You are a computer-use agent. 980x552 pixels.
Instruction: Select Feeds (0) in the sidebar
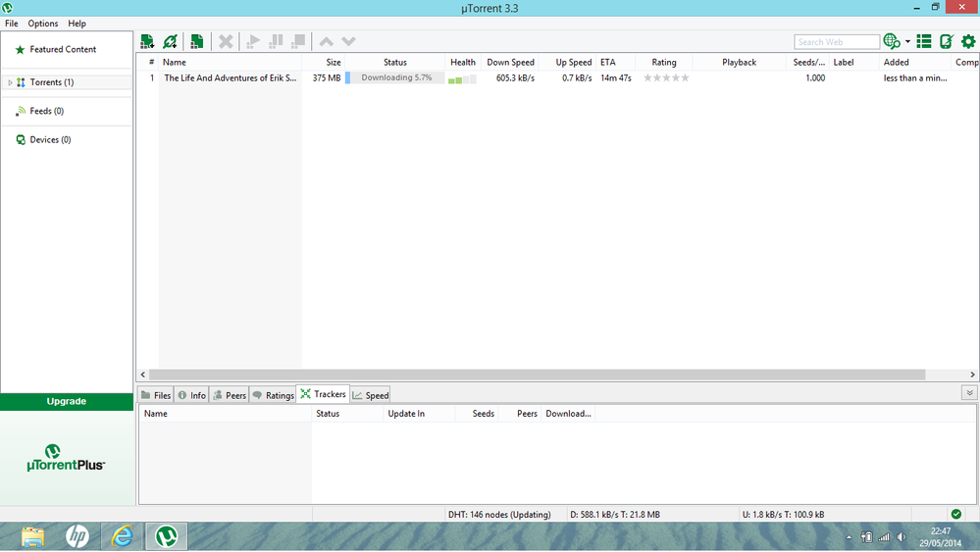pos(47,111)
